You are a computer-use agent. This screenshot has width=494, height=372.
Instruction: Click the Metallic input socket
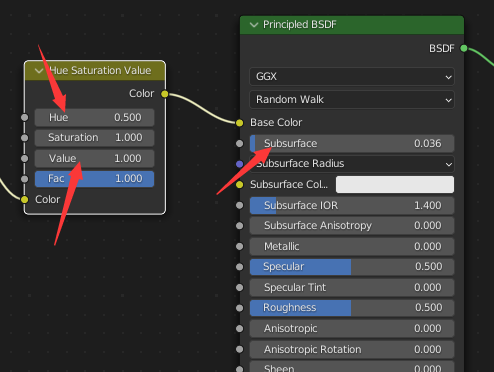point(239,246)
